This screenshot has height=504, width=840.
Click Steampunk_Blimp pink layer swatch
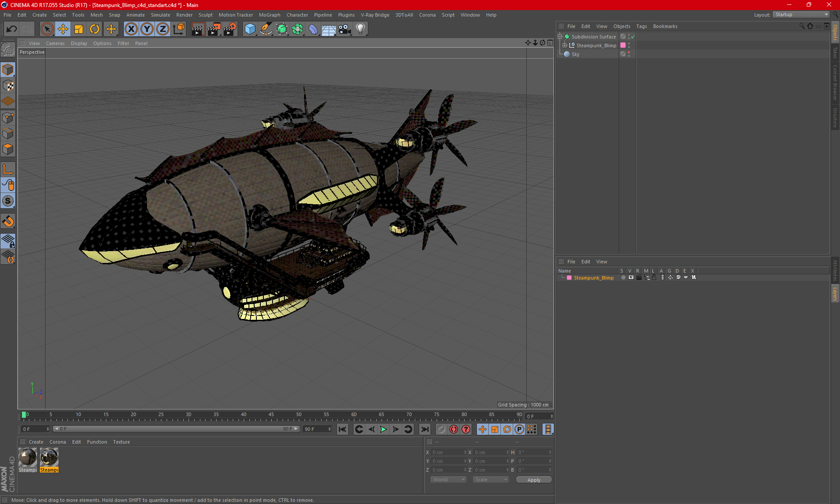pos(623,45)
